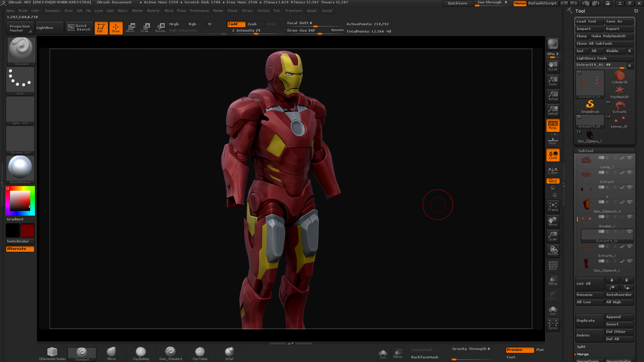
Task: Expand the Merge section
Action: [x=583, y=354]
